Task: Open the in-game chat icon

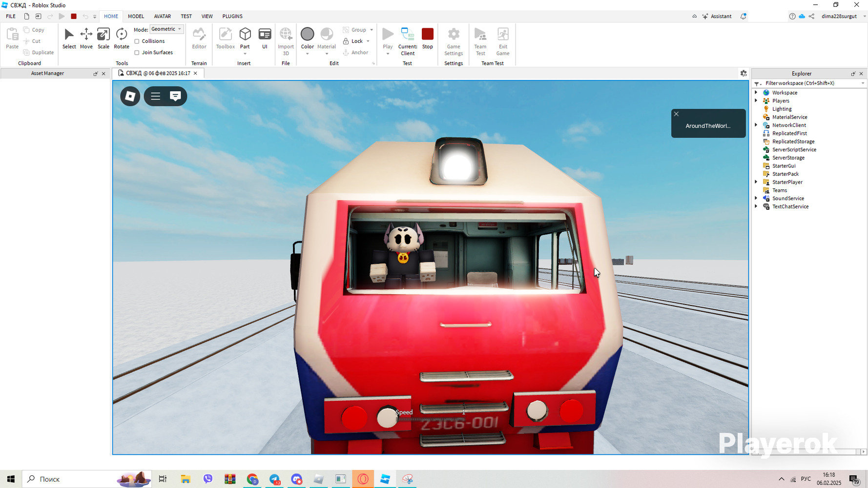Action: [175, 96]
